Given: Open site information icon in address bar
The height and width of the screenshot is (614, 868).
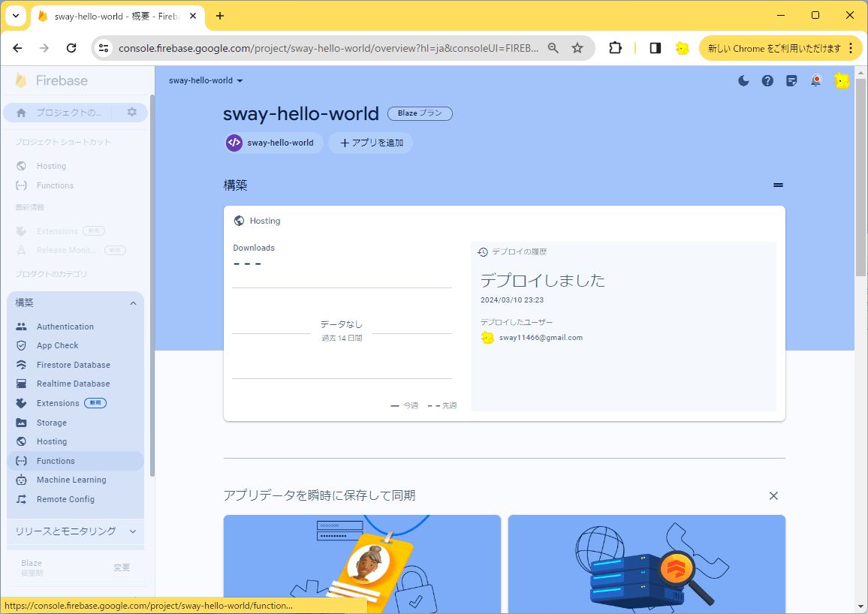Looking at the screenshot, I should (x=104, y=48).
